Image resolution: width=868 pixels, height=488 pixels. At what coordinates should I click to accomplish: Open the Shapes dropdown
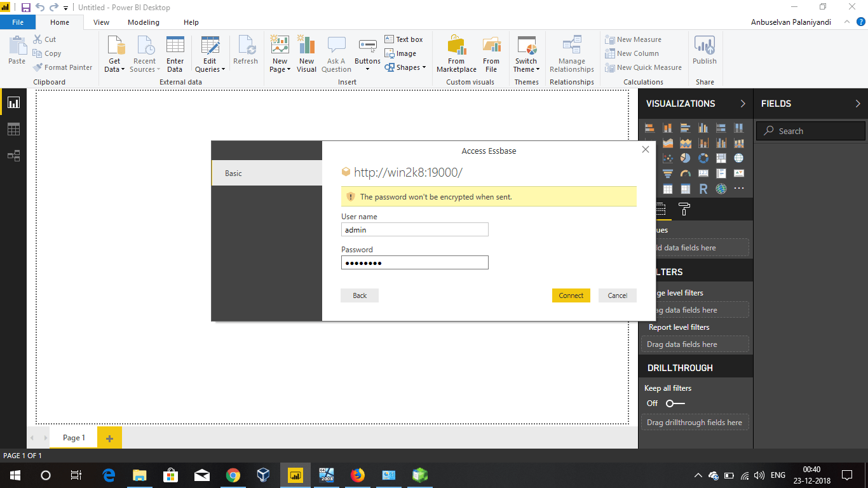(405, 67)
